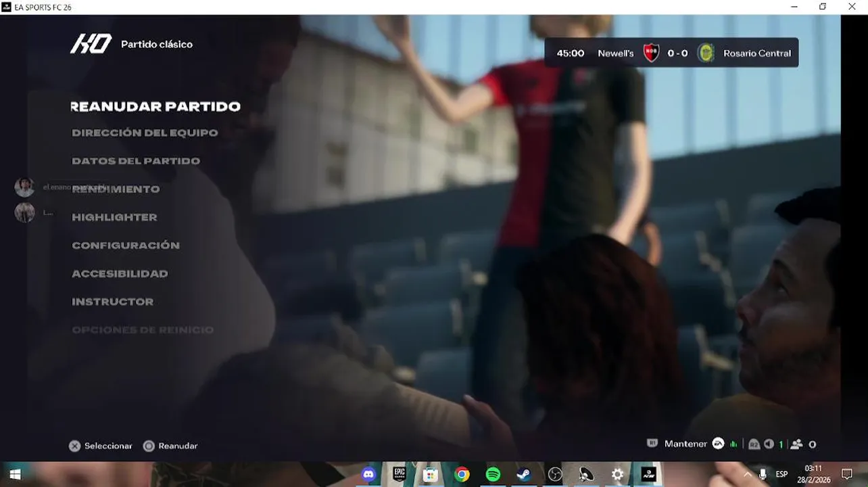This screenshot has height=487, width=868.
Task: Open Configuración menu entry
Action: [126, 246]
